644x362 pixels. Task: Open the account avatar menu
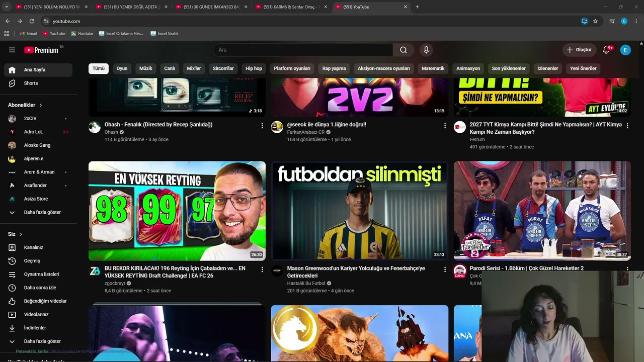[x=625, y=50]
